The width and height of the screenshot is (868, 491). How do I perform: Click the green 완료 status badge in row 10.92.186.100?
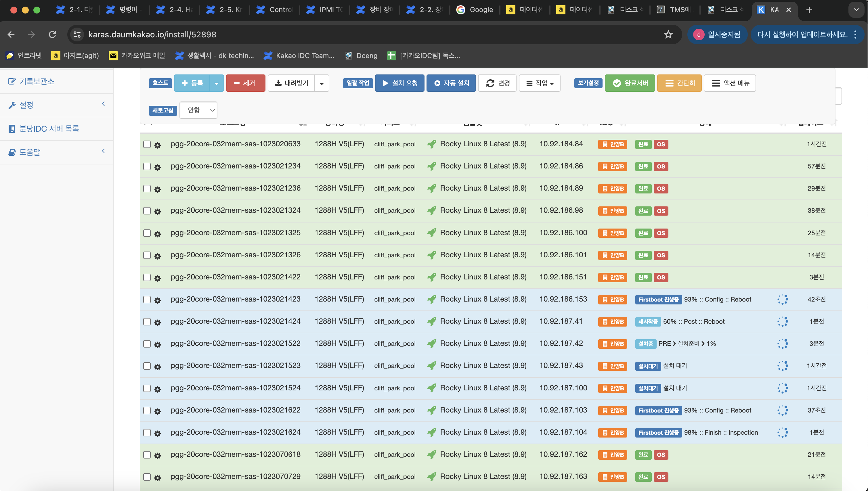[x=643, y=233]
